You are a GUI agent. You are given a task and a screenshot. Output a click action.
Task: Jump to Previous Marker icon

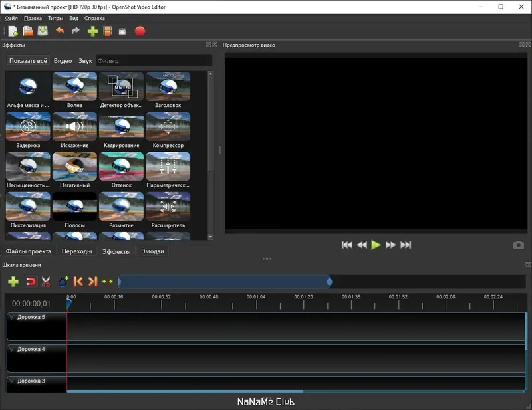(78, 282)
